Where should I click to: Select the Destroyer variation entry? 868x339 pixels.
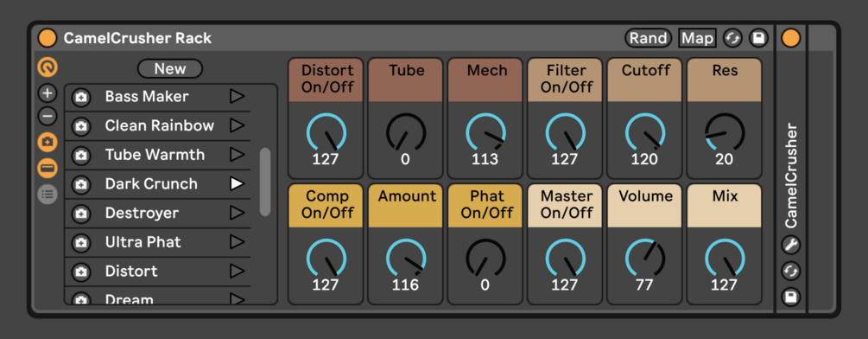click(158, 213)
